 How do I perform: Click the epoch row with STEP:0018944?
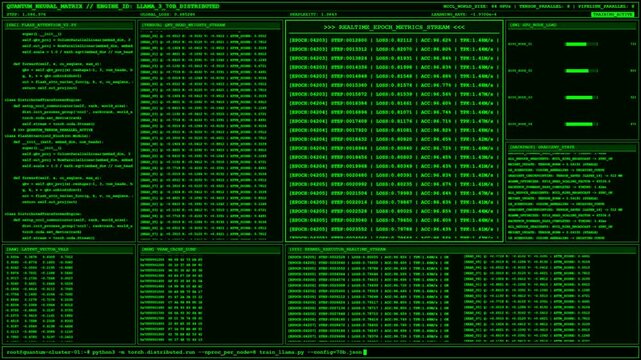click(394, 148)
